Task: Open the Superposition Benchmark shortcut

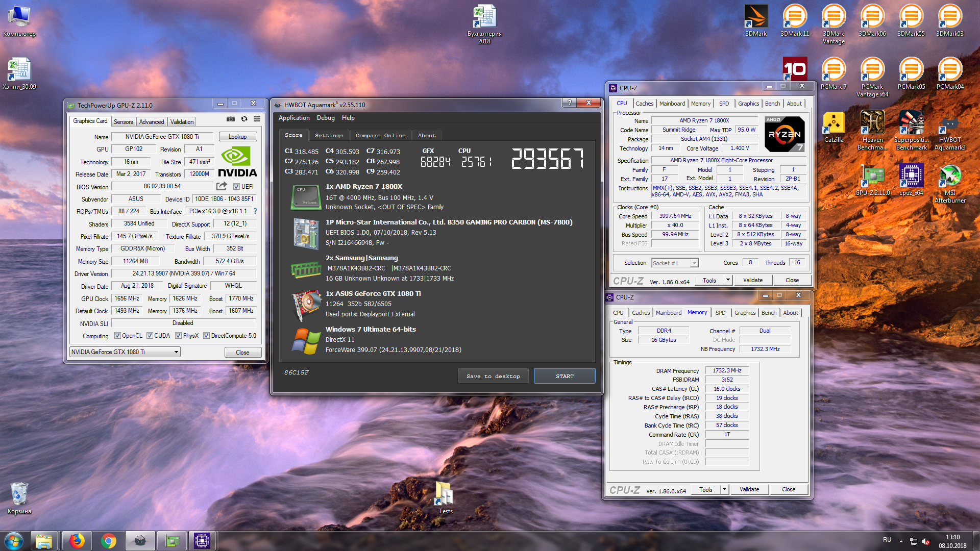Action: click(911, 130)
